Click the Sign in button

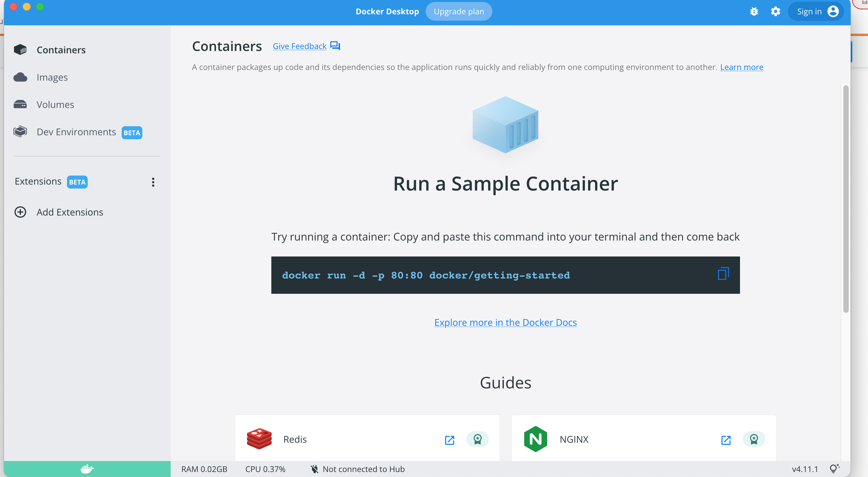[x=816, y=11]
